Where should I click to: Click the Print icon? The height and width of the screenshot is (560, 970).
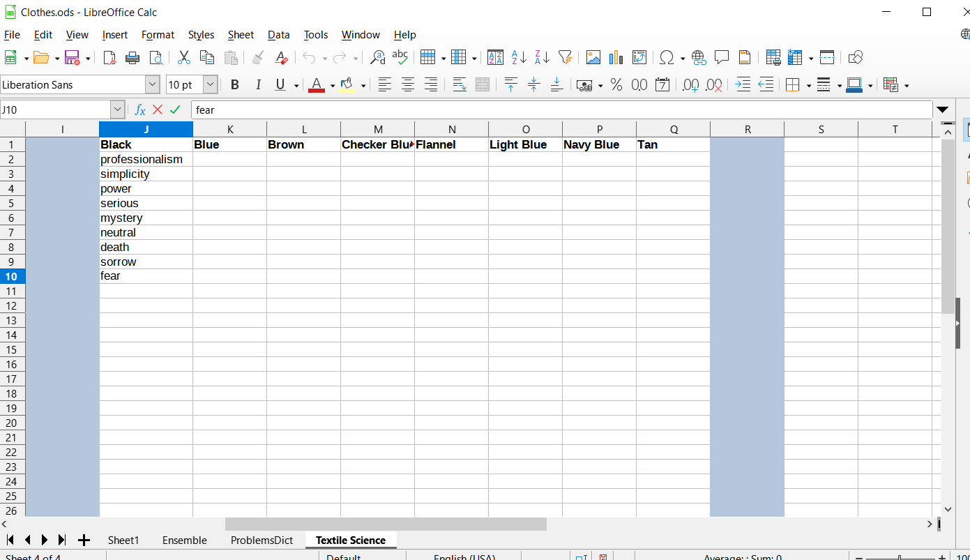point(132,58)
